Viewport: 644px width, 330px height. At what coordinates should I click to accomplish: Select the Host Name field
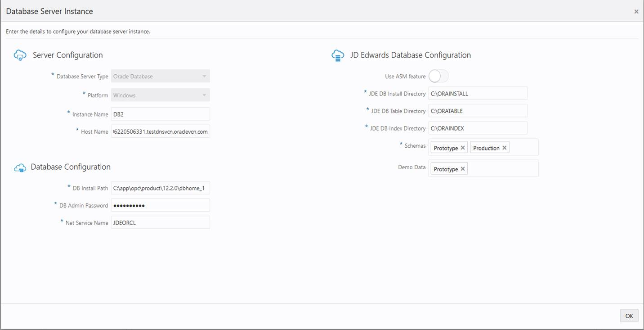[x=160, y=131]
